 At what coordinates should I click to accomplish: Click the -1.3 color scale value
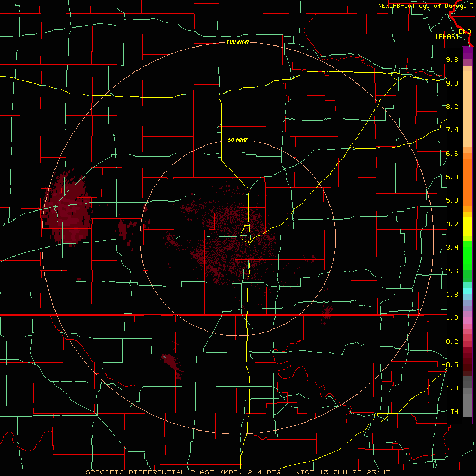pyautogui.click(x=450, y=388)
